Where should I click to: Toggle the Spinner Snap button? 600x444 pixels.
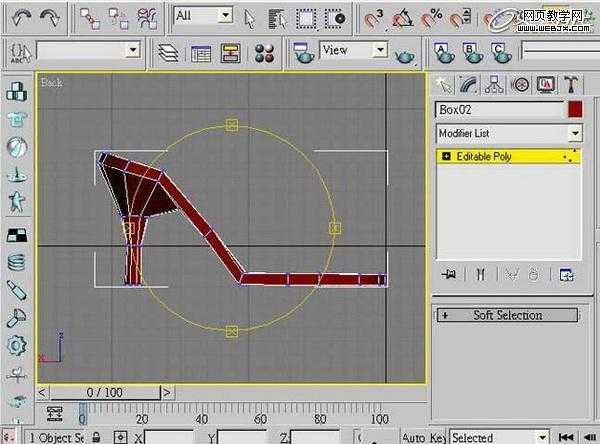coord(460,18)
